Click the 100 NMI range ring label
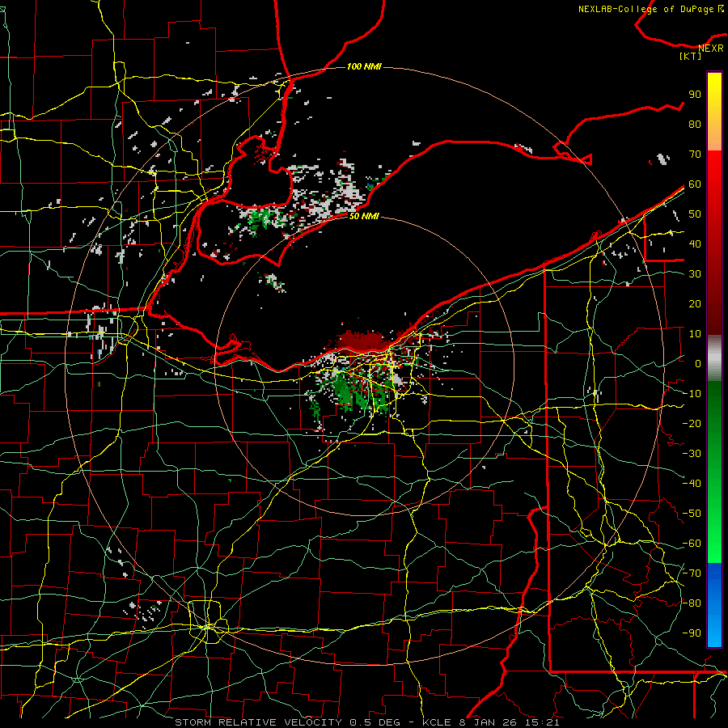728x728 pixels. (364, 67)
